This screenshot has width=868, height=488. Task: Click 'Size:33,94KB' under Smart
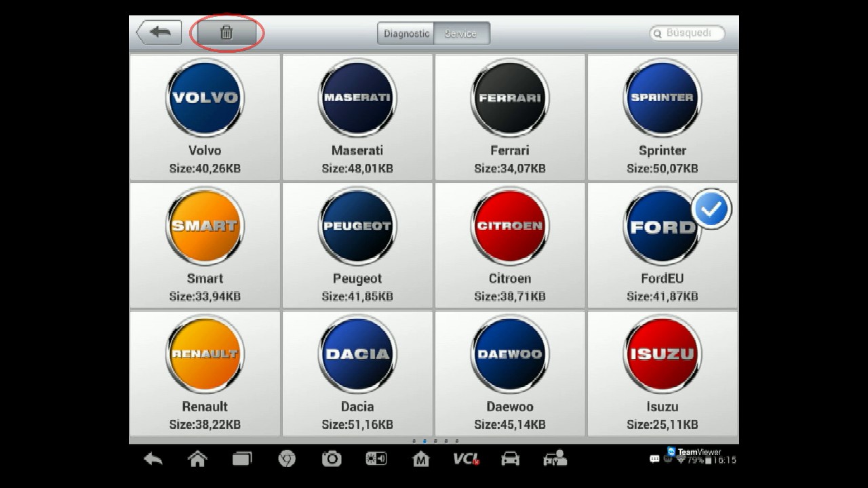point(205,296)
